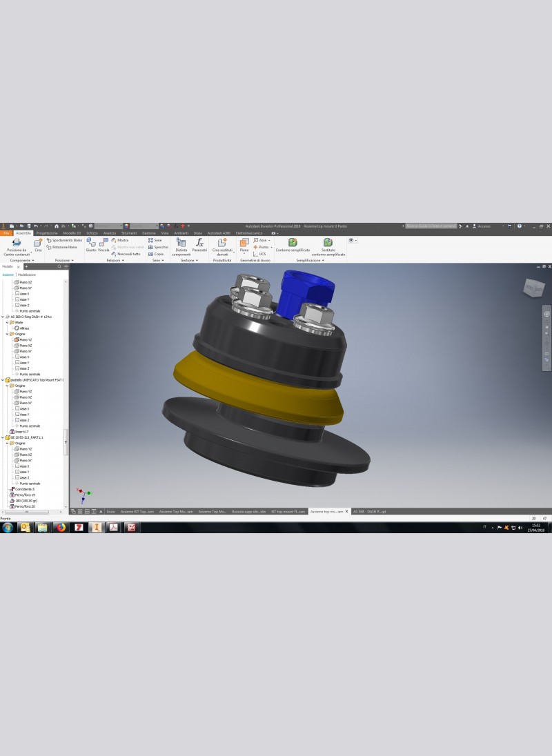Click the ViewCube in the viewport

(x=533, y=286)
